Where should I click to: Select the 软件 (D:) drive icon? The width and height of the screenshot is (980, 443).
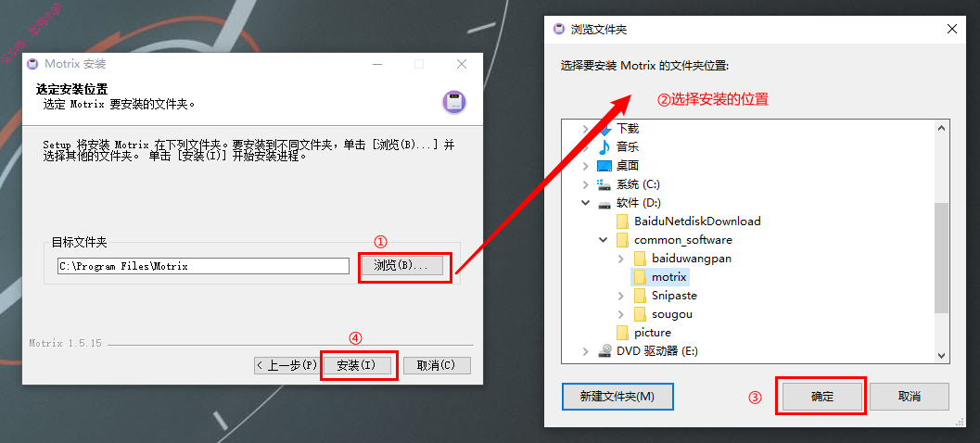pos(605,204)
